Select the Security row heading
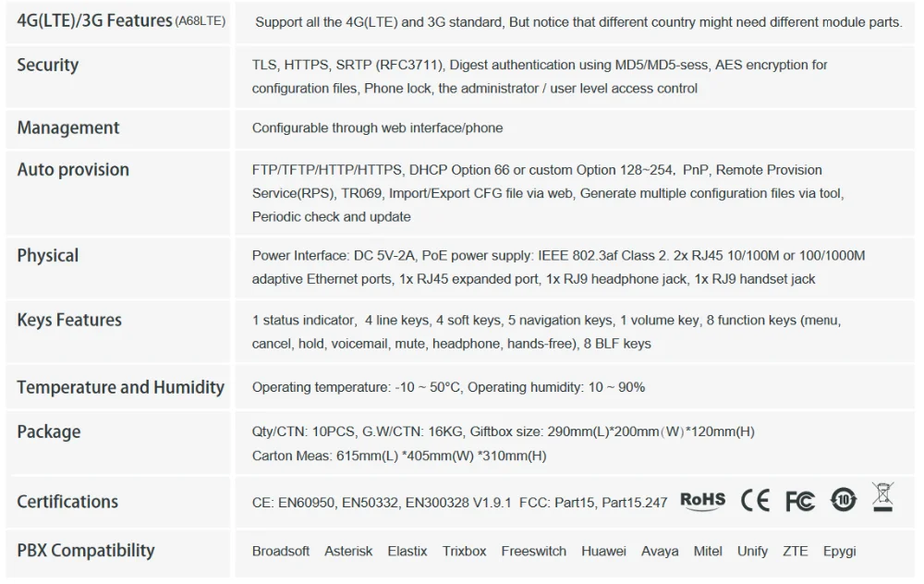The image size is (924, 584). coord(48,65)
